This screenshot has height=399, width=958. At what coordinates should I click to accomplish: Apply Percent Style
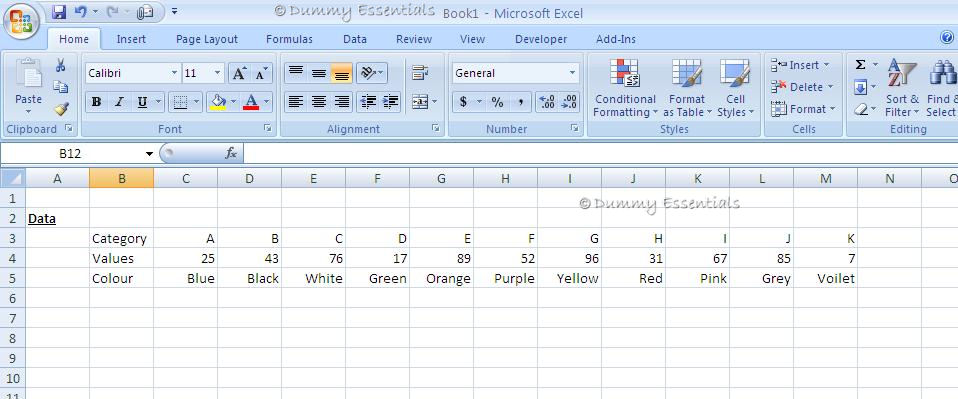click(x=497, y=102)
